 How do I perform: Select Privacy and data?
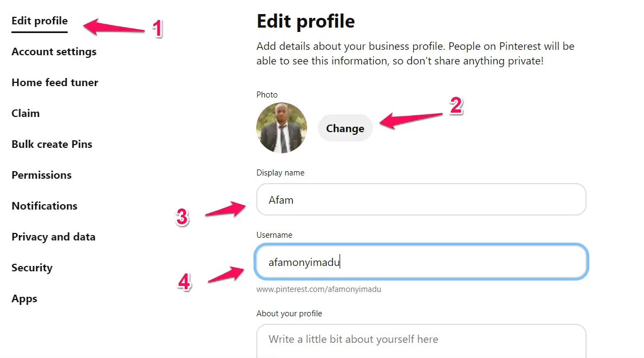(54, 237)
